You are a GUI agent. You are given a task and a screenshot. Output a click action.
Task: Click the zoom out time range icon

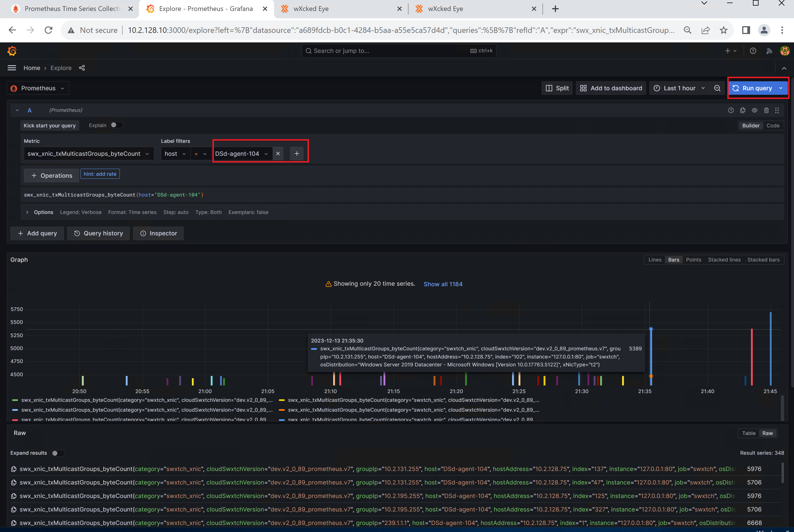717,88
